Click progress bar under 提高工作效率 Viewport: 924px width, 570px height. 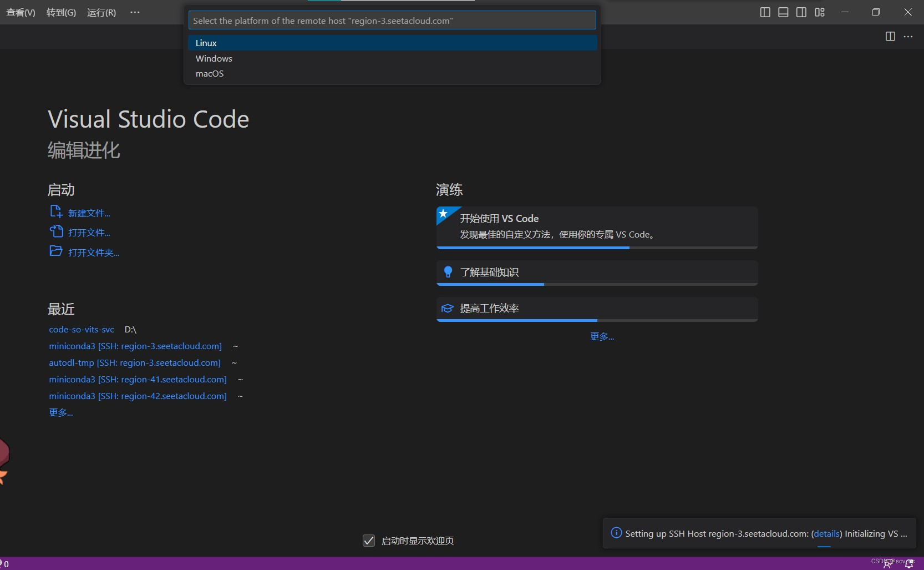pos(597,320)
